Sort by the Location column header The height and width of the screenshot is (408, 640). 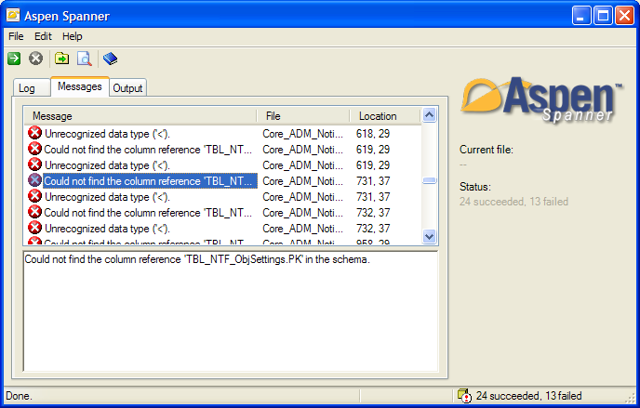coord(385,116)
